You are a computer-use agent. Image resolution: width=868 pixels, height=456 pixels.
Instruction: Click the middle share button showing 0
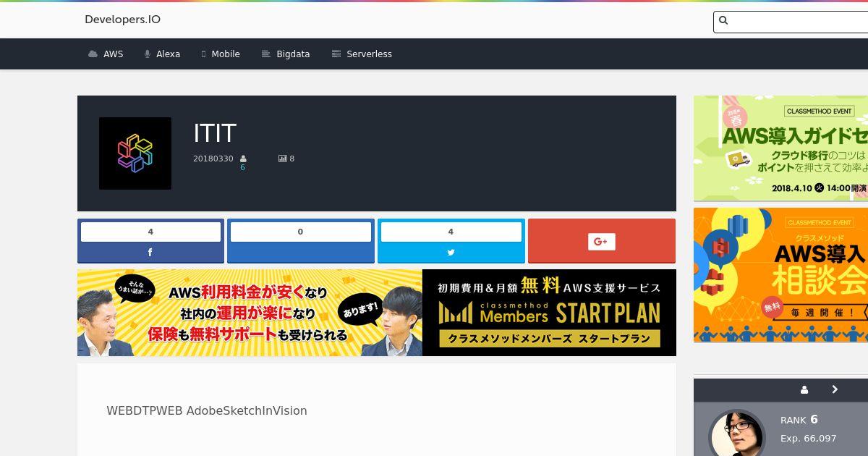(x=301, y=241)
